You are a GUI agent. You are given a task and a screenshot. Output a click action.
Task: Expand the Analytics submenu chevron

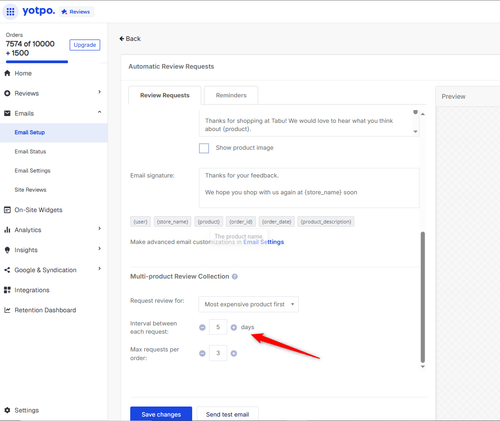(x=99, y=228)
